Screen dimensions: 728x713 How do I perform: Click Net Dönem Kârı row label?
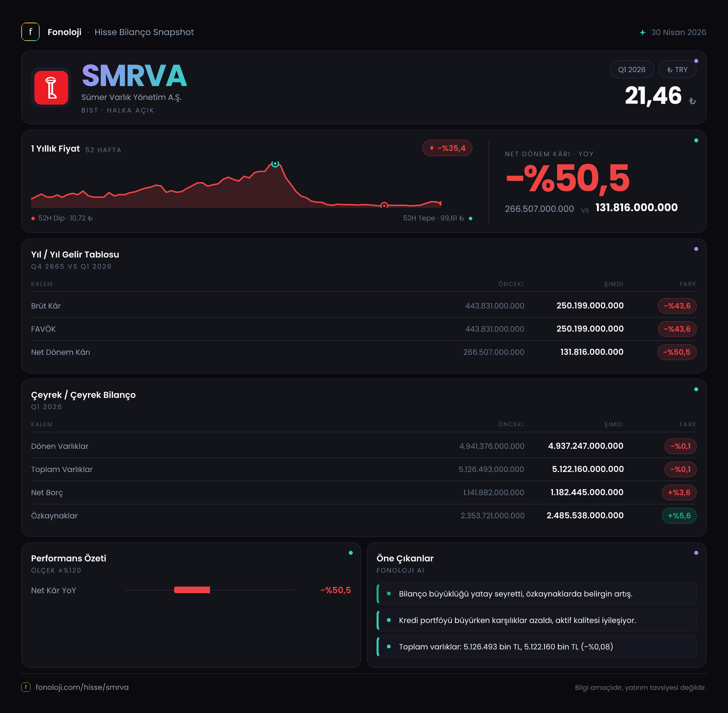[x=61, y=353]
